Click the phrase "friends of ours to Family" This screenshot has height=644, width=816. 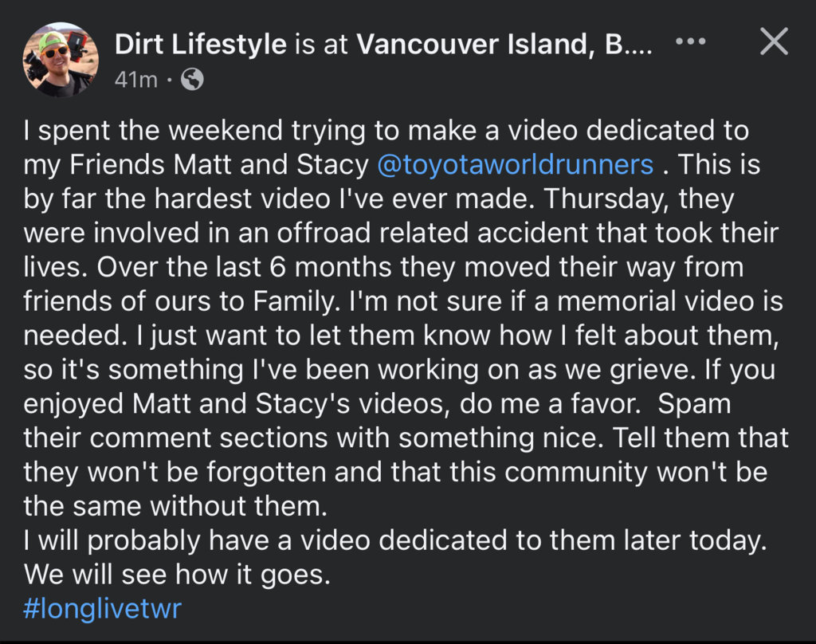point(179,301)
